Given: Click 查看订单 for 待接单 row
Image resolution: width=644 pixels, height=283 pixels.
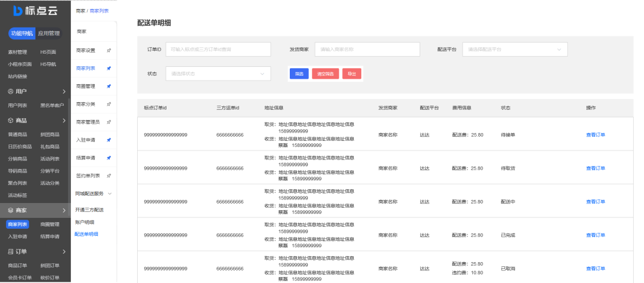Looking at the screenshot, I should (x=596, y=134).
